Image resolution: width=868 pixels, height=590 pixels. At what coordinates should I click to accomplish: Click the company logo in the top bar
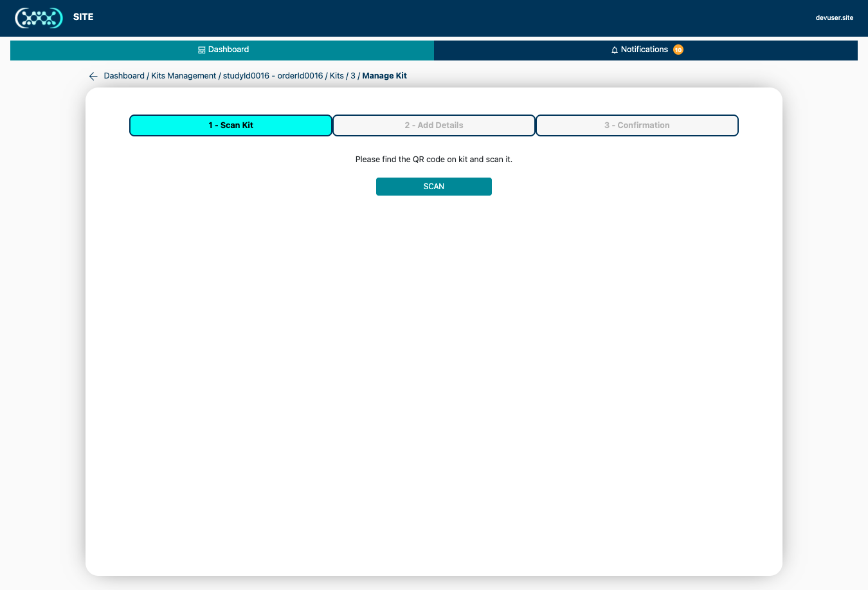point(39,18)
